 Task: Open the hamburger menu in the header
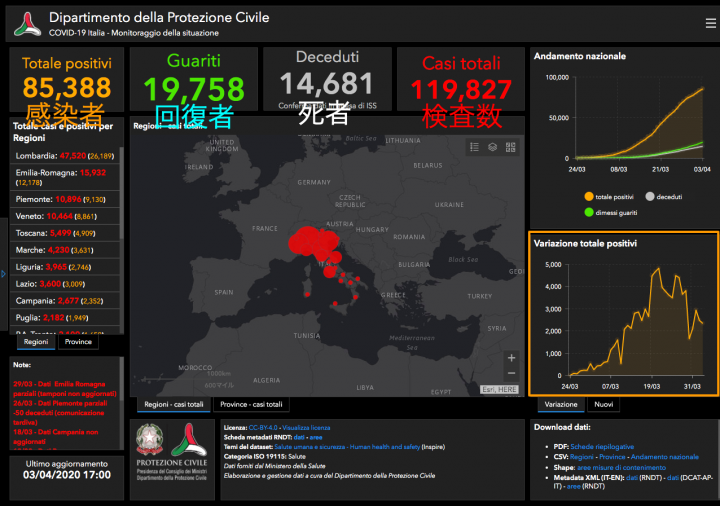710,21
